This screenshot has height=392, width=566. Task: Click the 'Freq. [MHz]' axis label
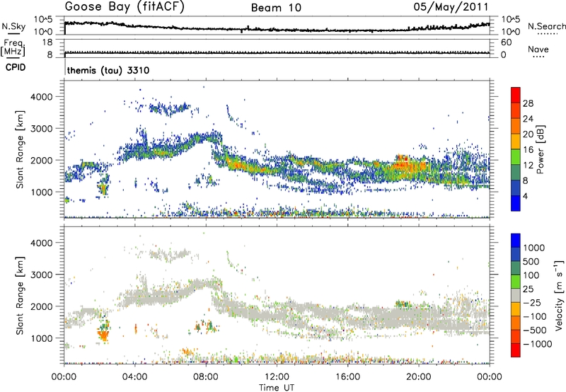[x=13, y=47]
